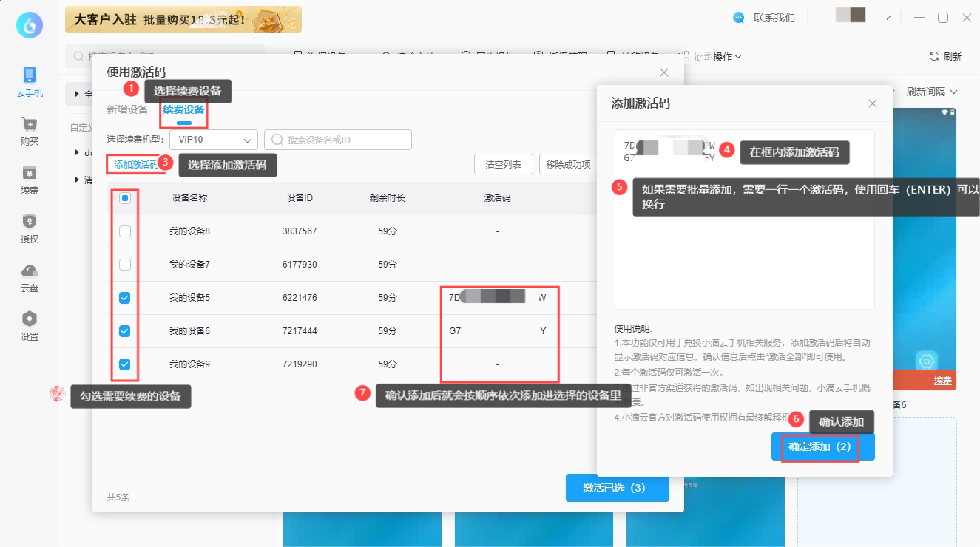Viewport: 980px width, 547px height.
Task: Expand the 刷新间隔 dropdown
Action: click(932, 92)
